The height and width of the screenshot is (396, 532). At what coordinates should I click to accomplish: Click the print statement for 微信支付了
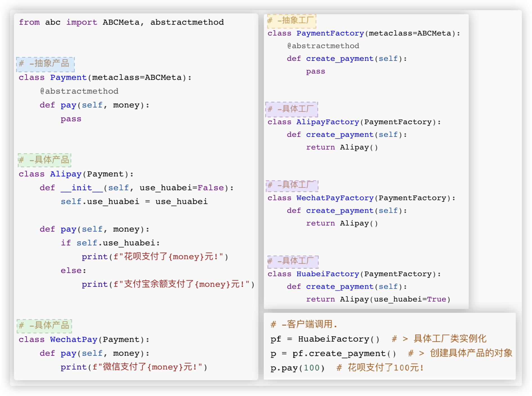134,367
